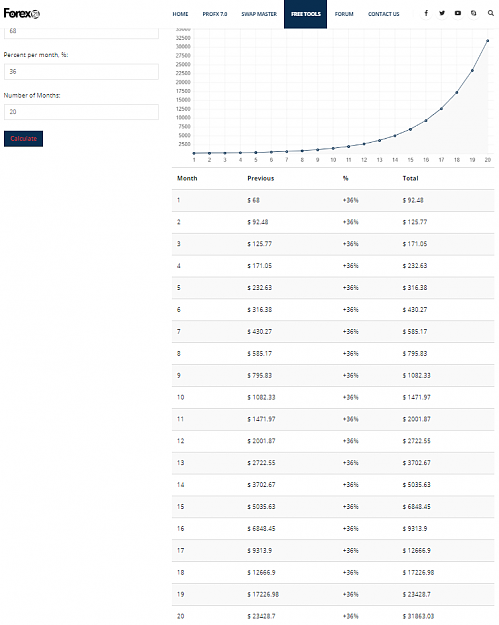Click the +36% cell in month 10 row
Image resolution: width=499 pixels, height=625 pixels.
pos(350,397)
